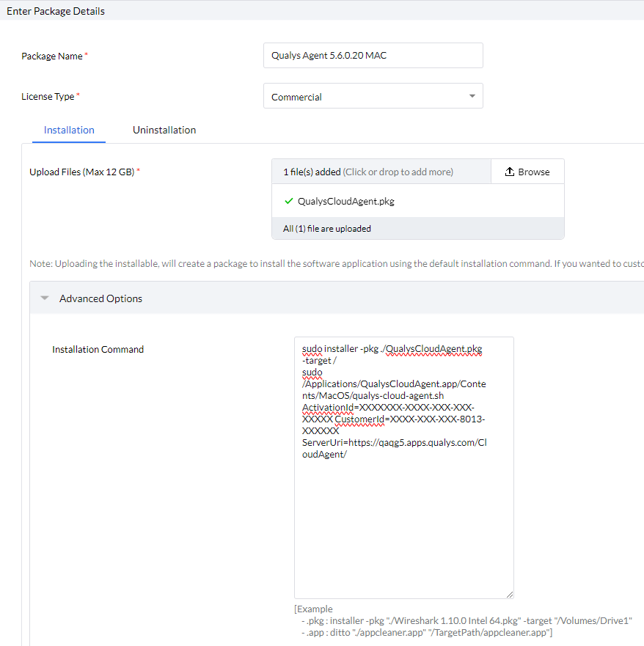Viewport: 644px width, 646px height.
Task: Click the Installation Command label
Action: point(98,349)
